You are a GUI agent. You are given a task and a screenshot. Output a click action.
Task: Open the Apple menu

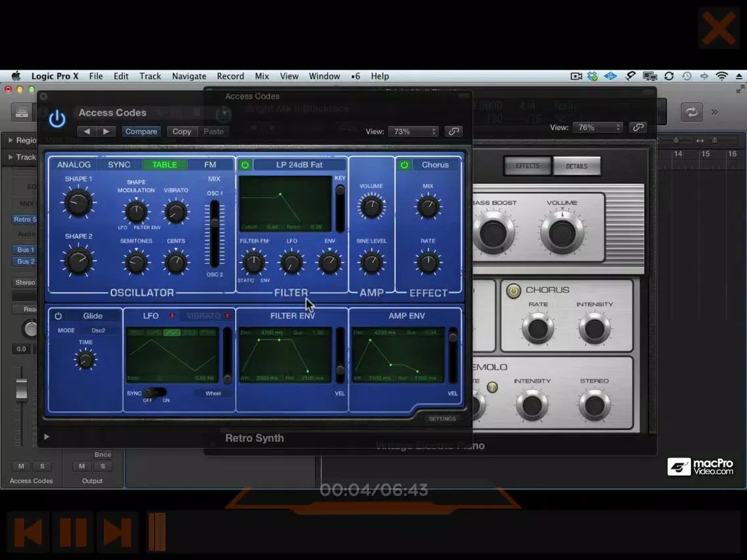[16, 76]
